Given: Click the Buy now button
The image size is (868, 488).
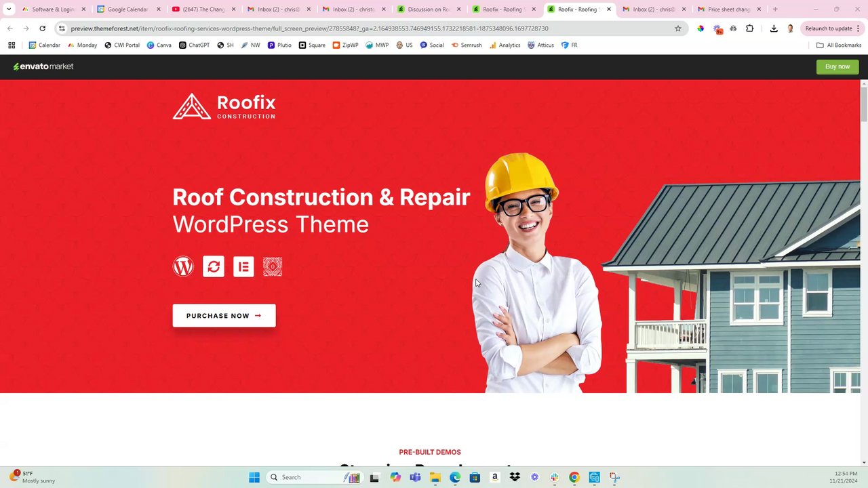Looking at the screenshot, I should click(837, 66).
